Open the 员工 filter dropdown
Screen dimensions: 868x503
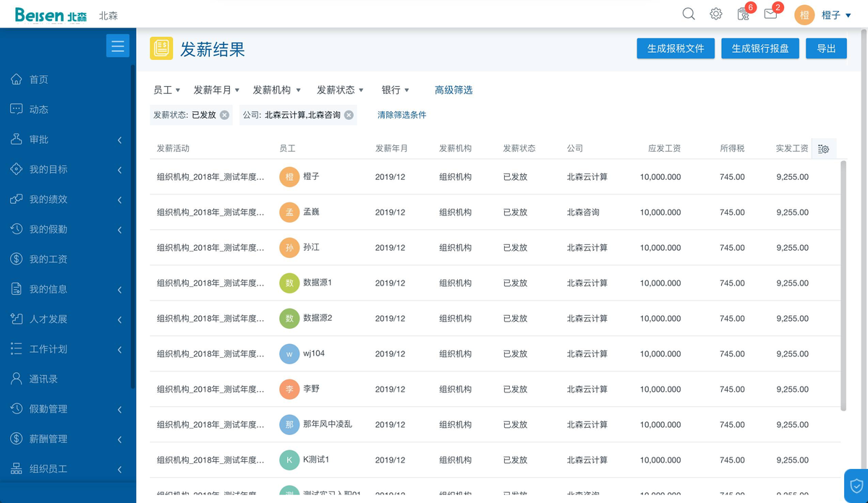click(166, 90)
